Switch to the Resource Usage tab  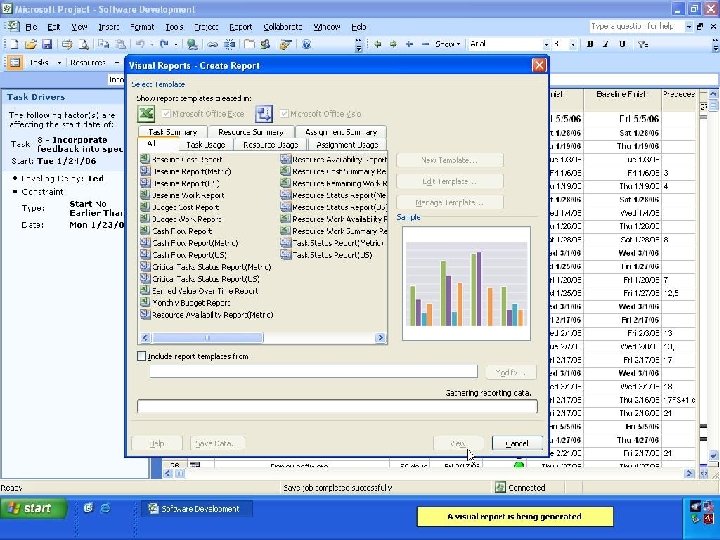coord(270,145)
